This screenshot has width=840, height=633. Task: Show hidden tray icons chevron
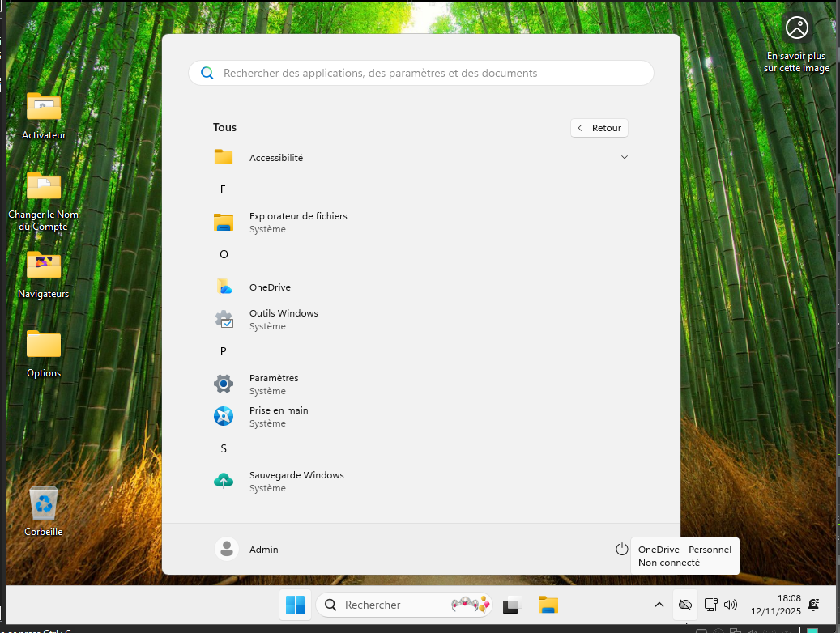(x=659, y=605)
